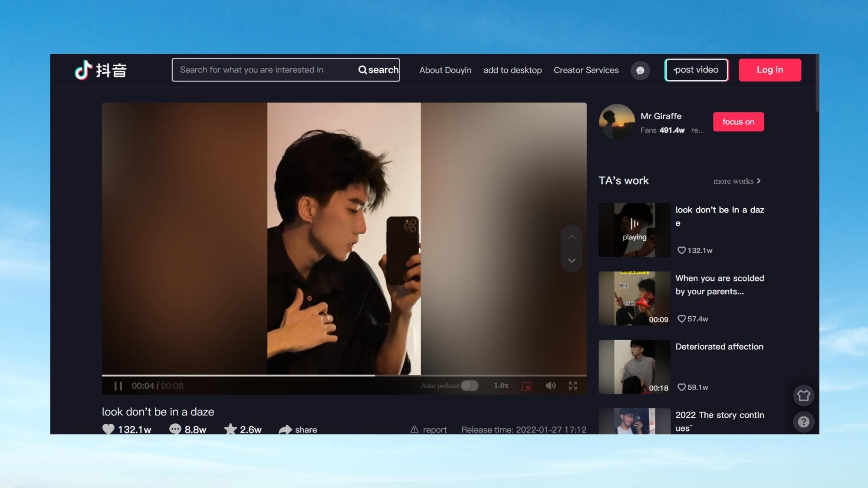Open the Deteriorated affection video thumbnail

click(x=635, y=367)
